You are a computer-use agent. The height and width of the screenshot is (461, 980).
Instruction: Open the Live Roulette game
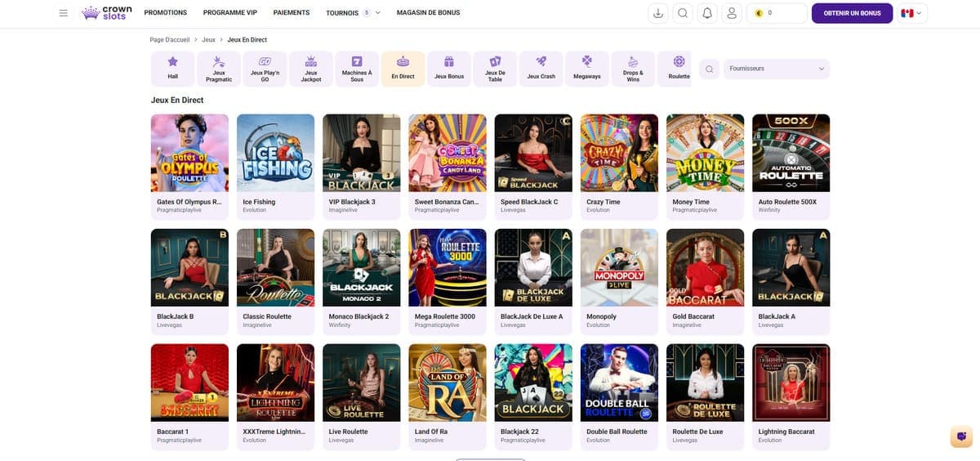[x=362, y=396]
